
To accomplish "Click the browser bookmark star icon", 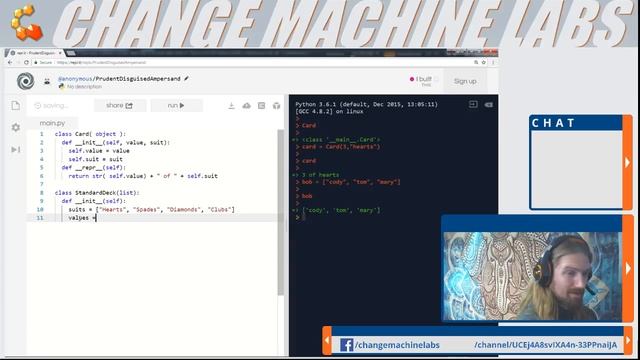I will 484,62.
